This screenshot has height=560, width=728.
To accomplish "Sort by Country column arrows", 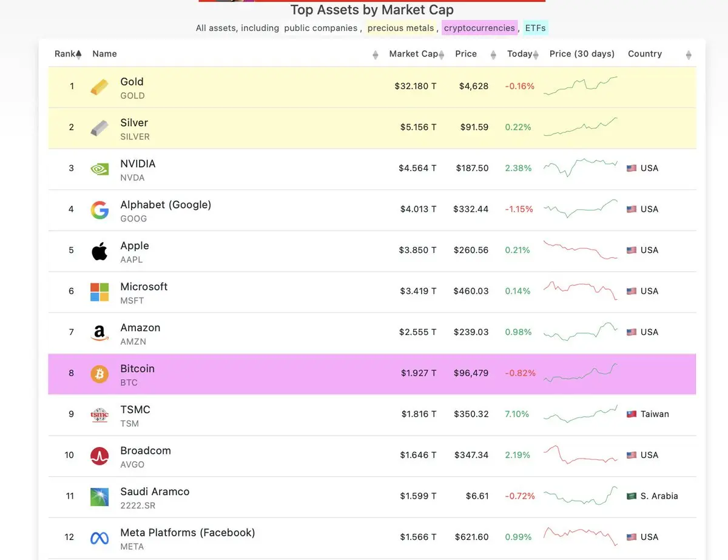I will [689, 55].
